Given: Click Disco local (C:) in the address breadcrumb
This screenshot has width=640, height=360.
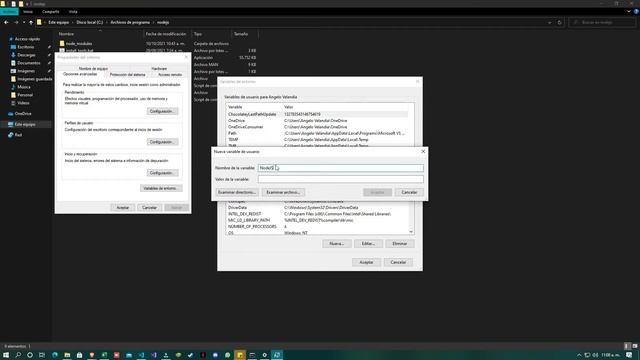Looking at the screenshot, I should (x=90, y=22).
